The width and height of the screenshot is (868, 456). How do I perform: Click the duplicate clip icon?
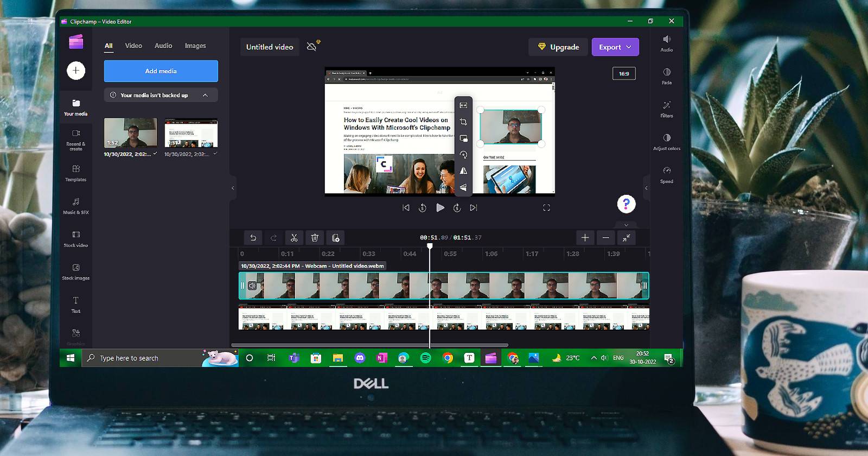(x=335, y=238)
